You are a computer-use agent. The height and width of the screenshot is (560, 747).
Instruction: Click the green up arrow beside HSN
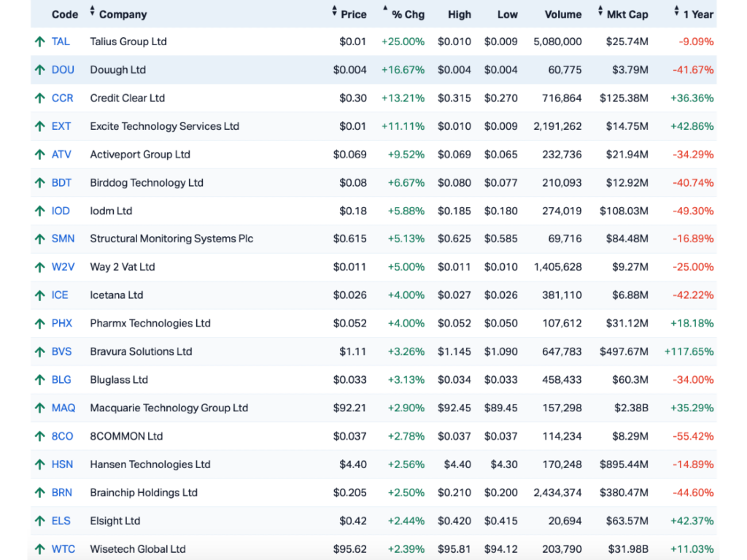(40, 464)
